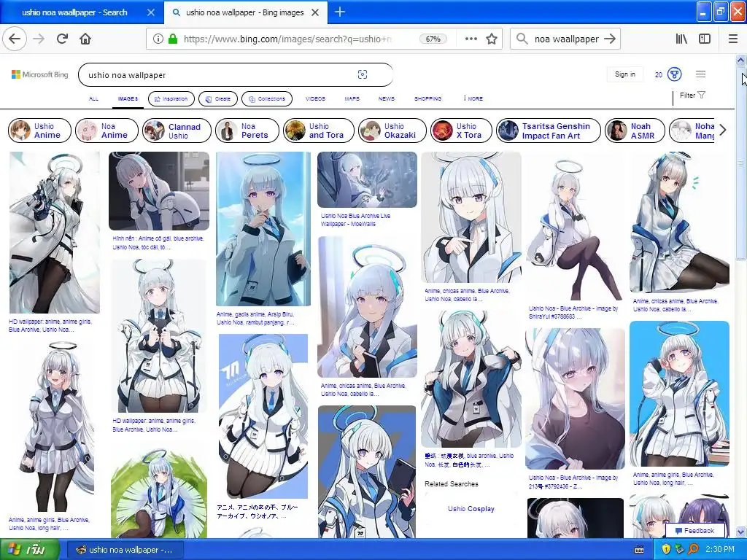Viewport: 747px width, 560px height.
Task: Open the Create pill button
Action: 218,98
